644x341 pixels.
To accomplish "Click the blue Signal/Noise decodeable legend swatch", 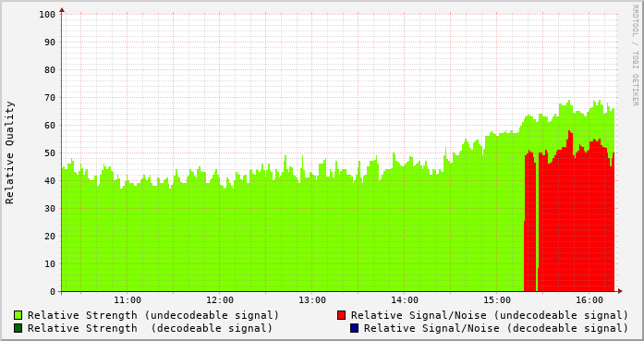I will (x=354, y=328).
